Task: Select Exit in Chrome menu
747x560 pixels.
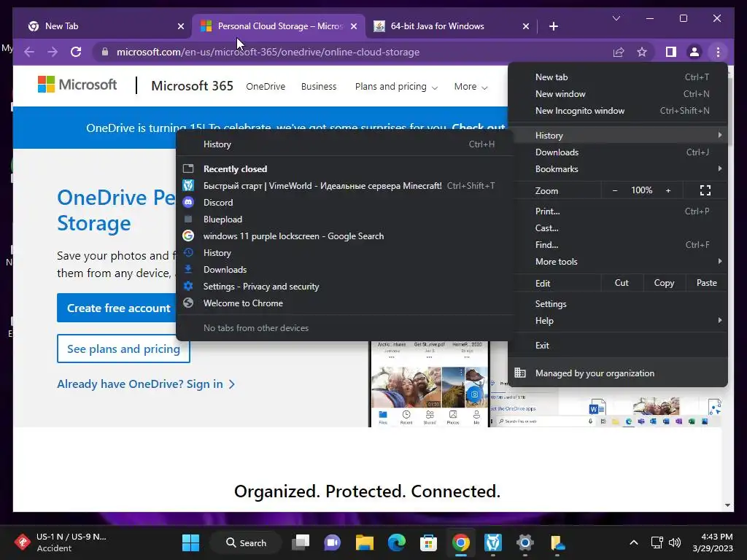Action: click(618, 345)
